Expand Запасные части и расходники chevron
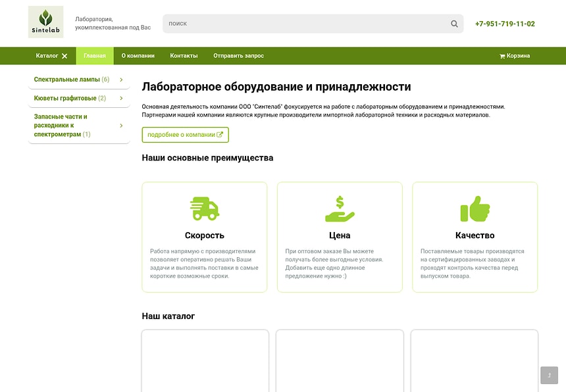Image resolution: width=566 pixels, height=392 pixels. [121, 126]
